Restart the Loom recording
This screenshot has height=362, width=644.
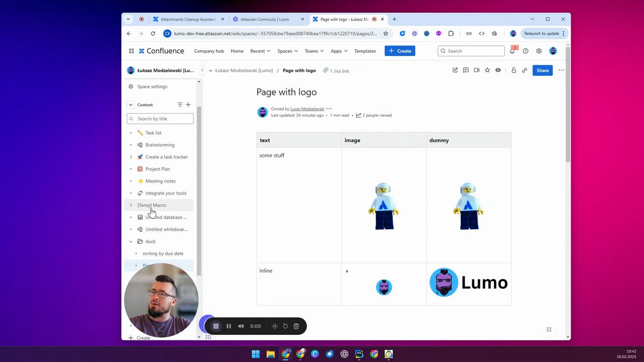(x=285, y=326)
